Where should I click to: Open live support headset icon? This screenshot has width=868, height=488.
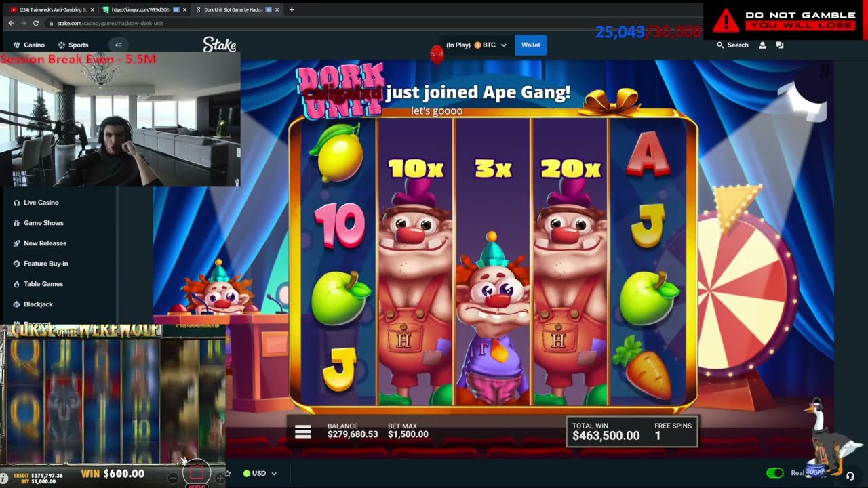(x=850, y=476)
